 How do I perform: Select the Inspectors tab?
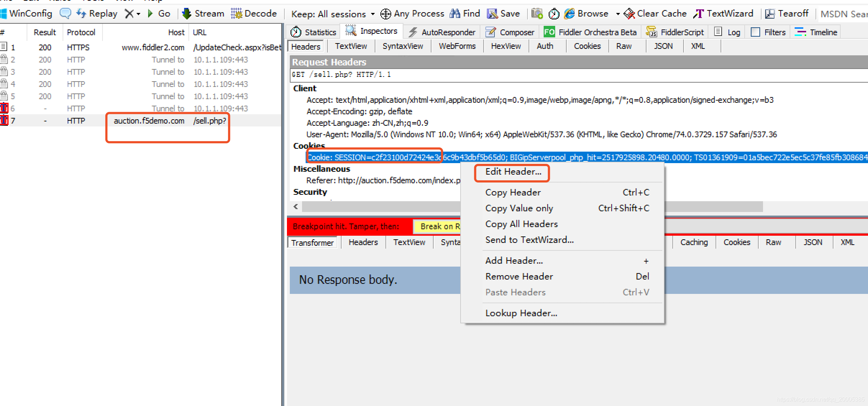(x=371, y=31)
